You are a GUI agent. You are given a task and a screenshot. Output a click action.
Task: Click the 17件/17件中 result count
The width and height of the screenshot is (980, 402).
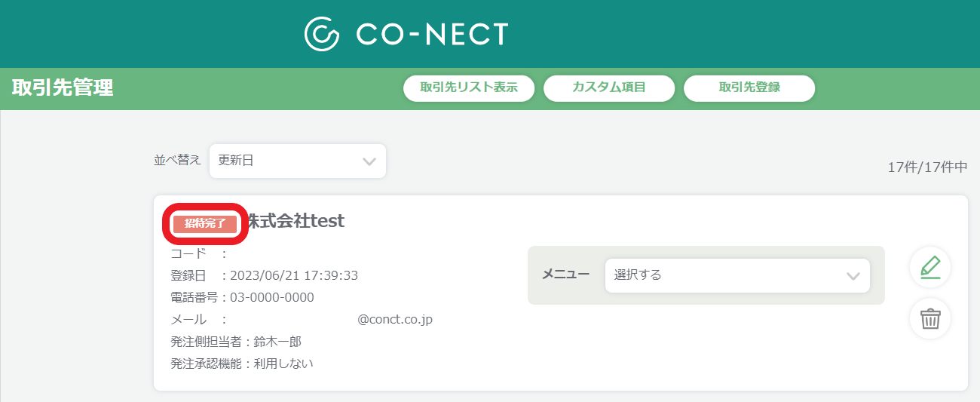click(x=927, y=167)
